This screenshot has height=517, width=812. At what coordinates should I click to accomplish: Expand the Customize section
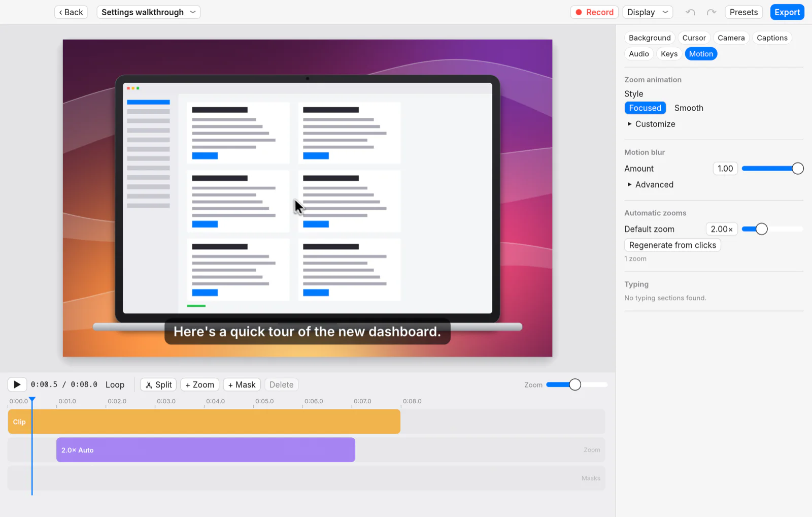click(651, 124)
